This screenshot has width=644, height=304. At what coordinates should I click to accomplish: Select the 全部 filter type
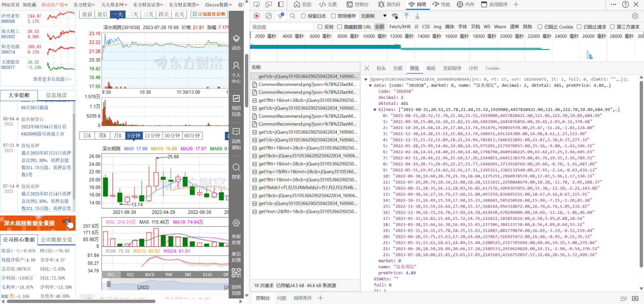(379, 27)
